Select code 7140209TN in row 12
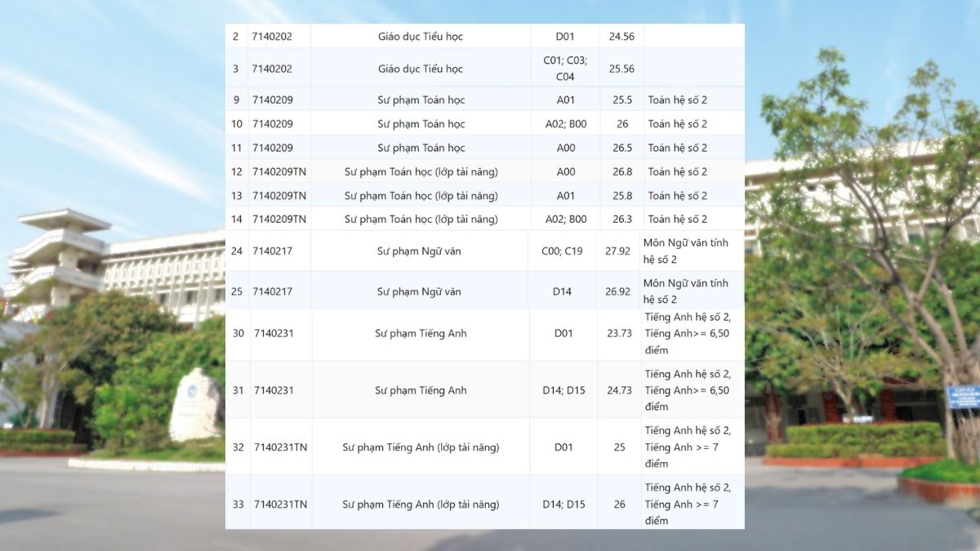This screenshot has width=980, height=551. 279,171
